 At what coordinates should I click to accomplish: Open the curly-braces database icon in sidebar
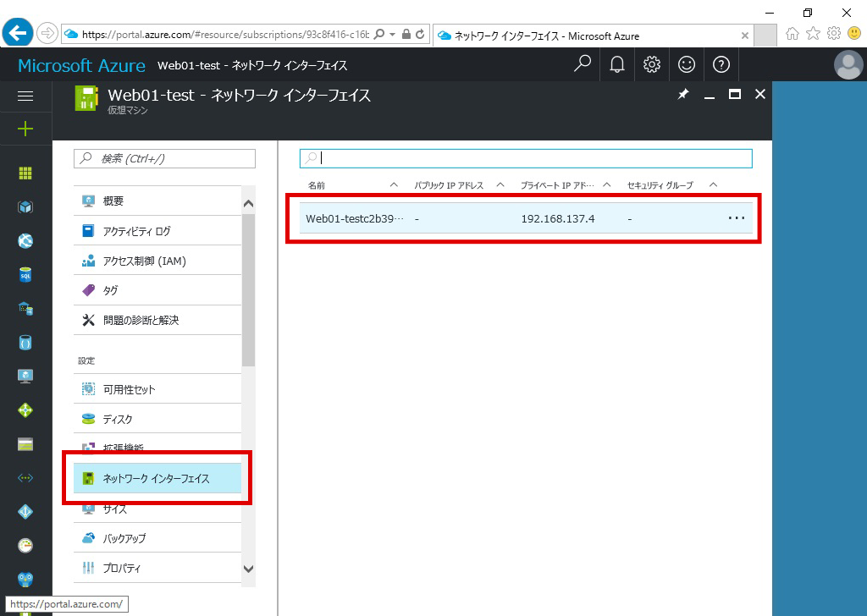tap(25, 343)
